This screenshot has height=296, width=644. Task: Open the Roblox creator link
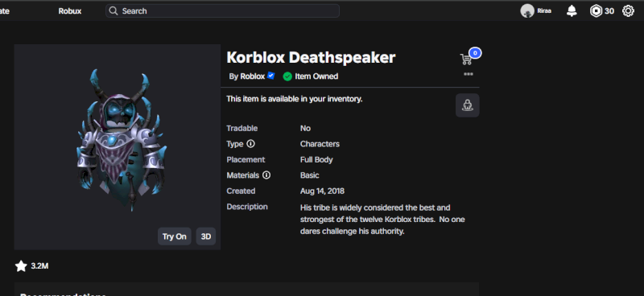pos(252,76)
